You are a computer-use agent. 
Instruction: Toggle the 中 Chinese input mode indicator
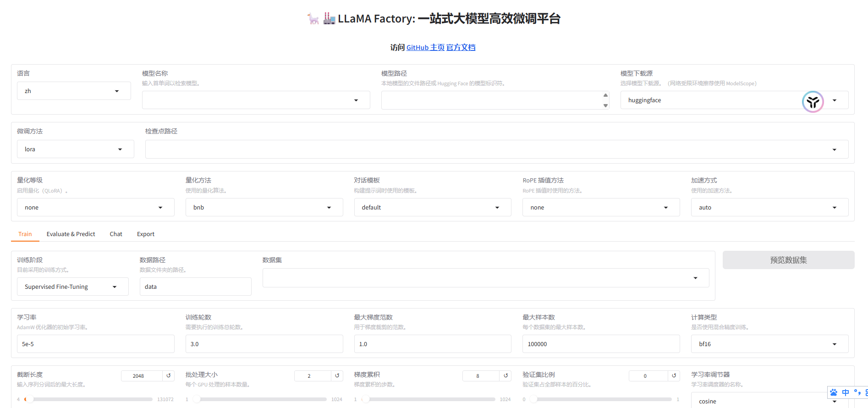(x=846, y=392)
